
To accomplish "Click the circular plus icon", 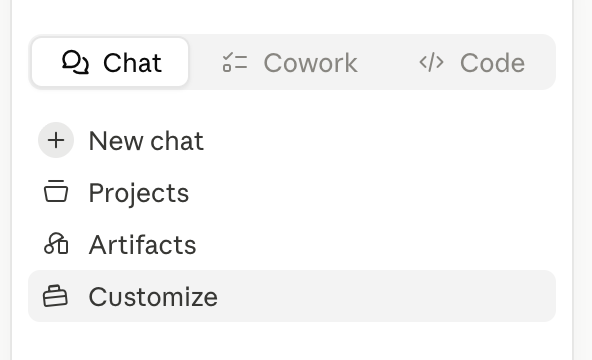I will [x=56, y=140].
